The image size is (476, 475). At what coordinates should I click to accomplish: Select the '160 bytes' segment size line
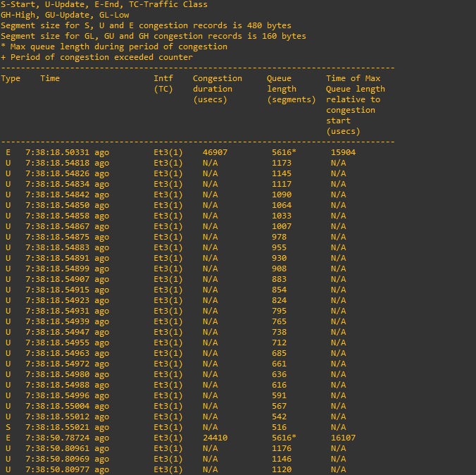tap(154, 36)
